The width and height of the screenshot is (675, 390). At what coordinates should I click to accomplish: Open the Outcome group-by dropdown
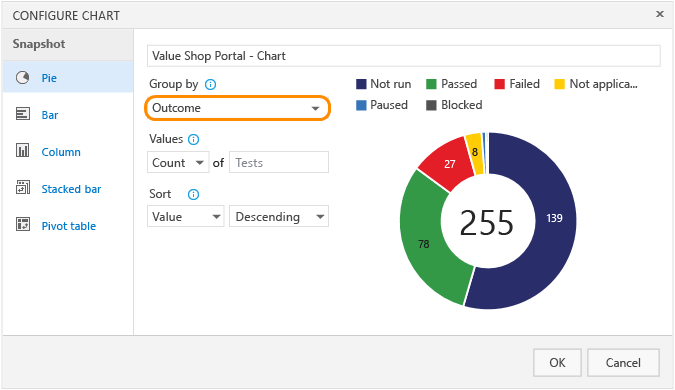[x=238, y=108]
